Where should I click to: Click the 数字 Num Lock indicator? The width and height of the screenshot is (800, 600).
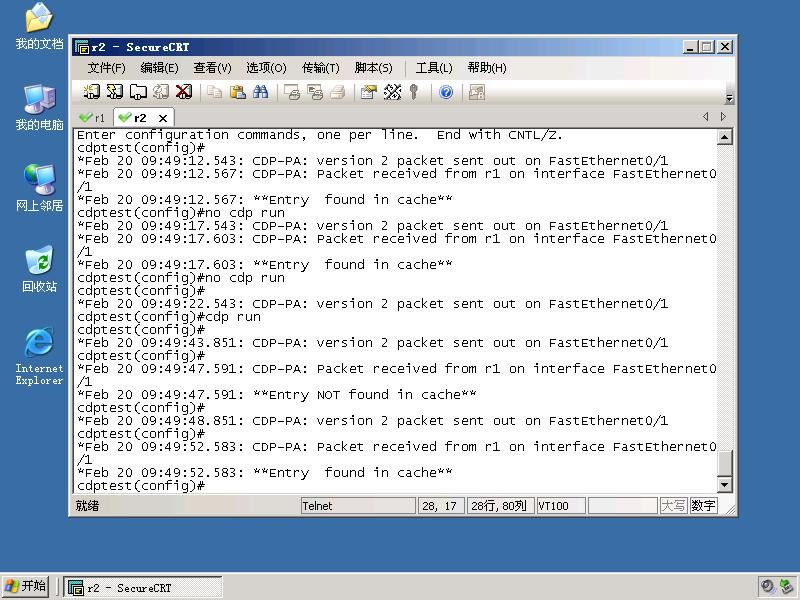point(703,506)
